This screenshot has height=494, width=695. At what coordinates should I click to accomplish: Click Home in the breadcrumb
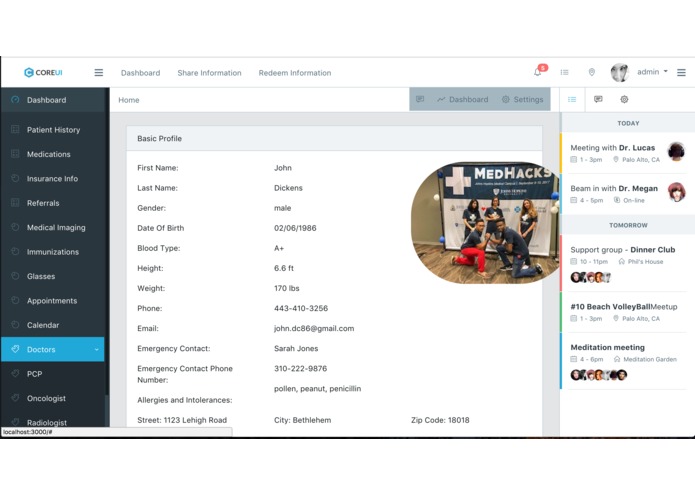pyautogui.click(x=129, y=100)
